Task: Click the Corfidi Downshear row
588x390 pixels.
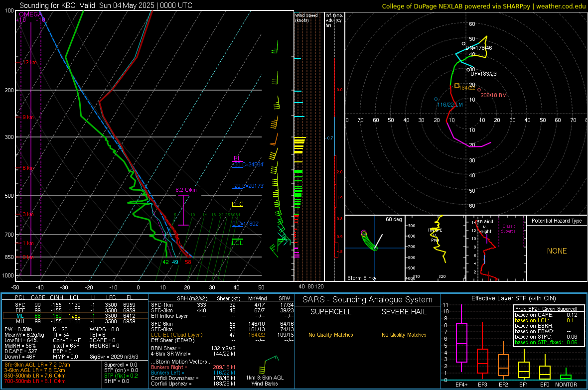Action: (193, 378)
